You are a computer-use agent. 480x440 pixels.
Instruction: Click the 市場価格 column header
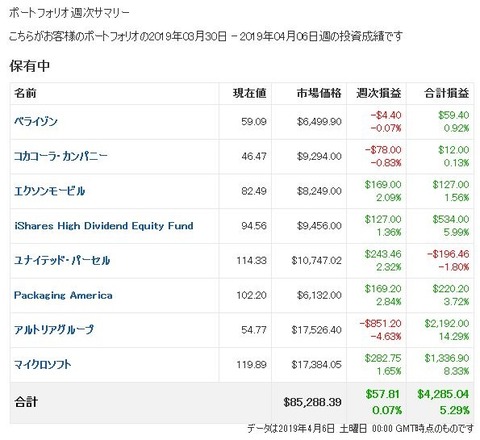click(x=319, y=93)
